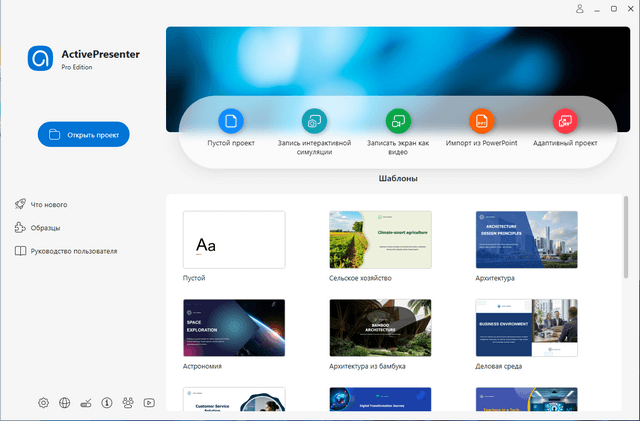The width and height of the screenshot is (640, 421).
Task: Click the info circle icon
Action: click(107, 403)
